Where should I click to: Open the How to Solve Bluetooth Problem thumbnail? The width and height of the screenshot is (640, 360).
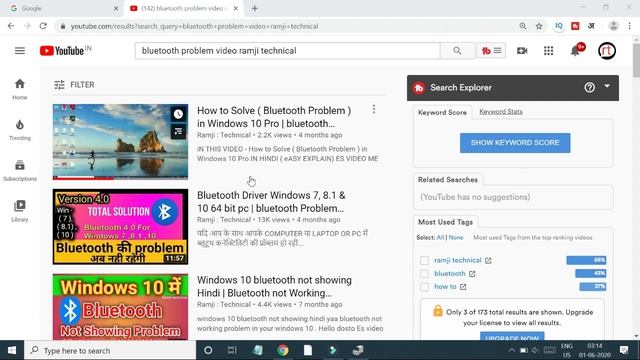pos(120,142)
